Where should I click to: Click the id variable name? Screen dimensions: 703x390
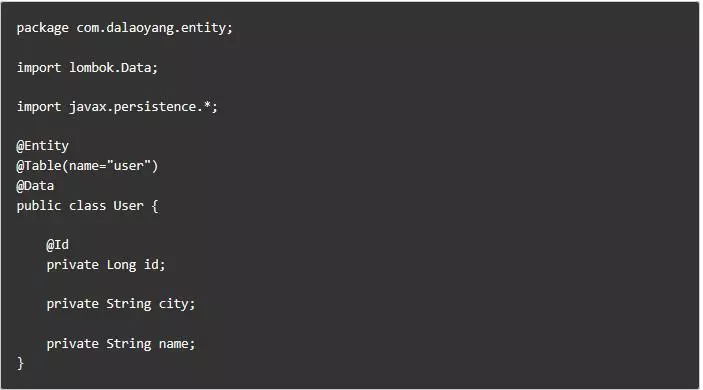(x=151, y=264)
